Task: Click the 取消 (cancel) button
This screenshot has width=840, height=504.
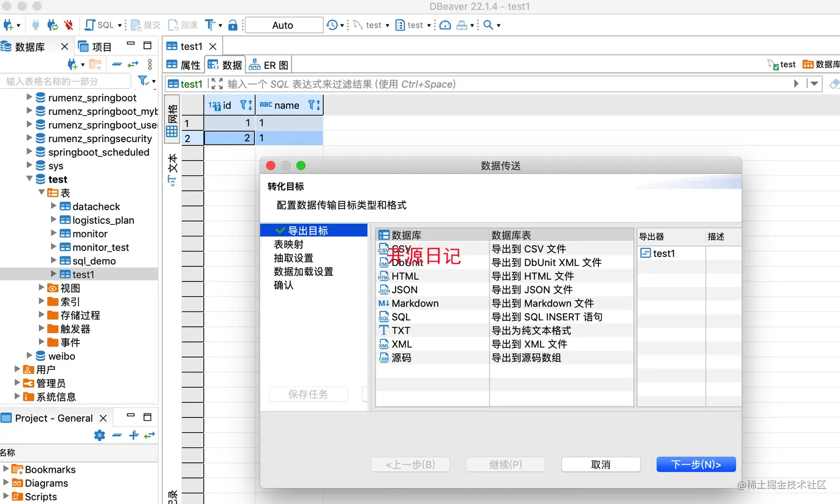Action: (601, 465)
